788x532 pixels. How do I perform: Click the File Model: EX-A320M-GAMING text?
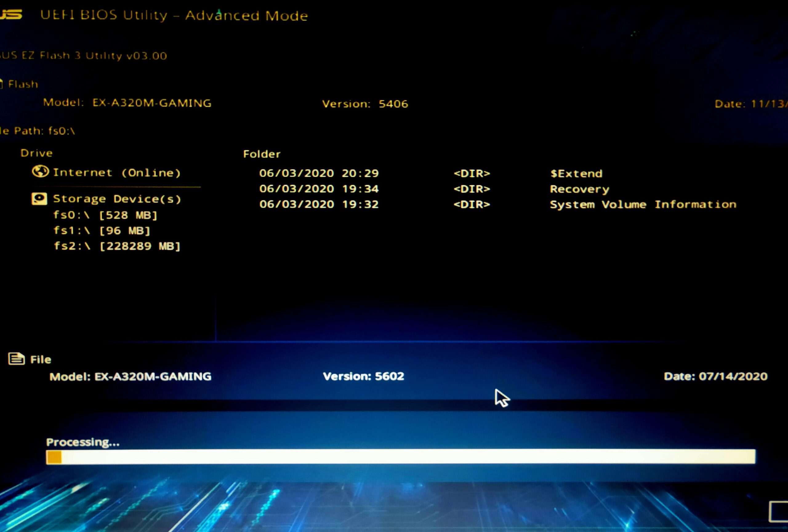tap(131, 377)
